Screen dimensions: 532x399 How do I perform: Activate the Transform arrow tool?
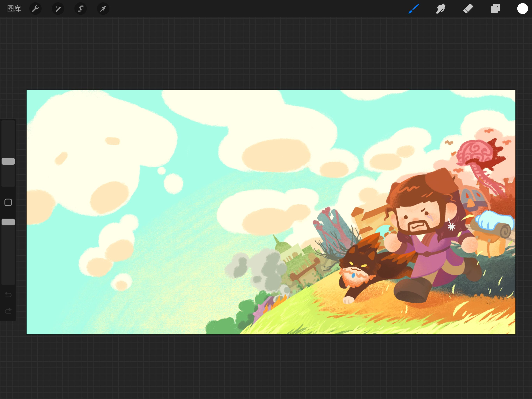tap(103, 9)
